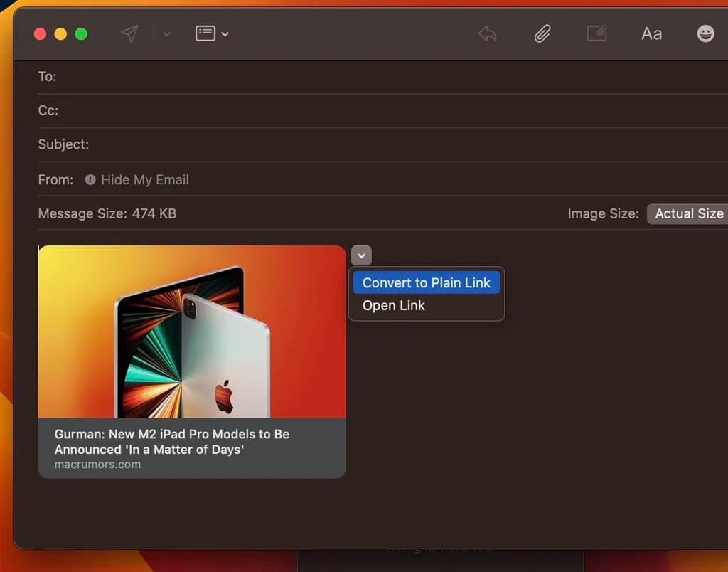The image size is (728, 572).
Task: Show the Aa format bar
Action: coord(651,33)
